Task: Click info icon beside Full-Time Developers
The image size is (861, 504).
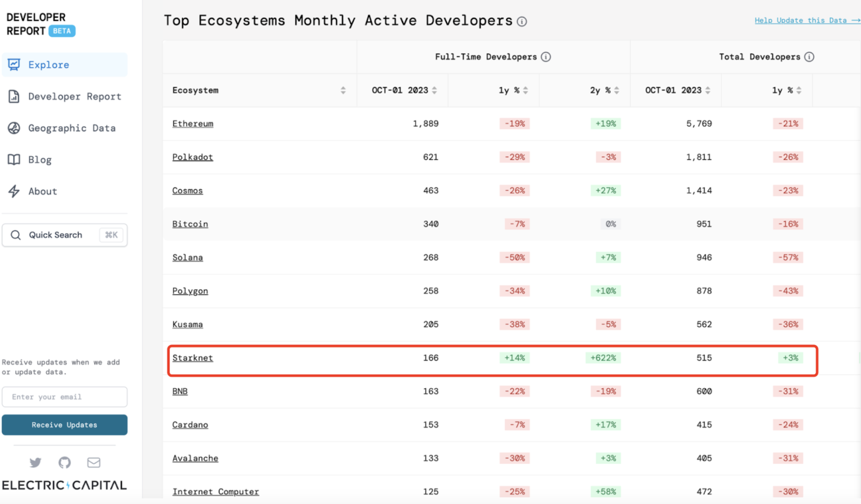Action: click(x=546, y=57)
